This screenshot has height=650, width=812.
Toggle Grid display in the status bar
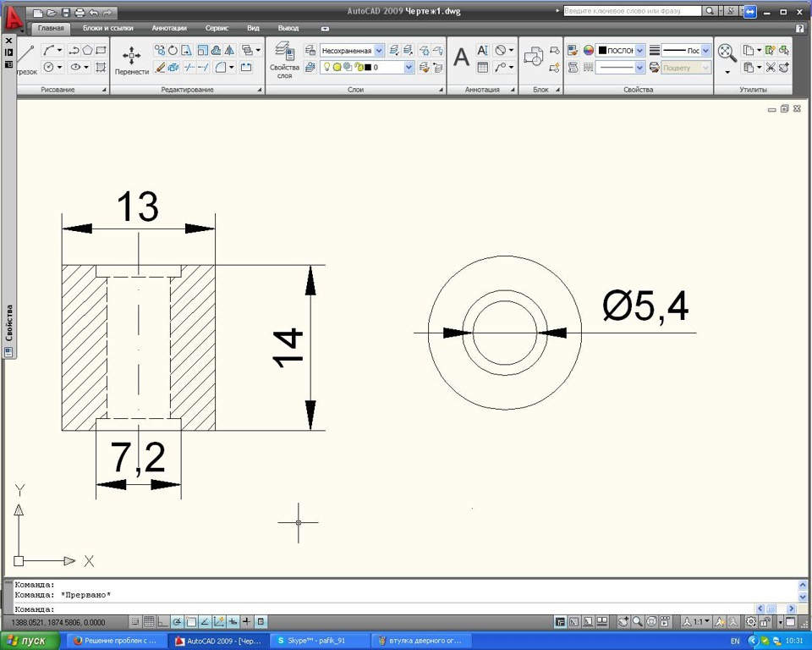tap(149, 621)
